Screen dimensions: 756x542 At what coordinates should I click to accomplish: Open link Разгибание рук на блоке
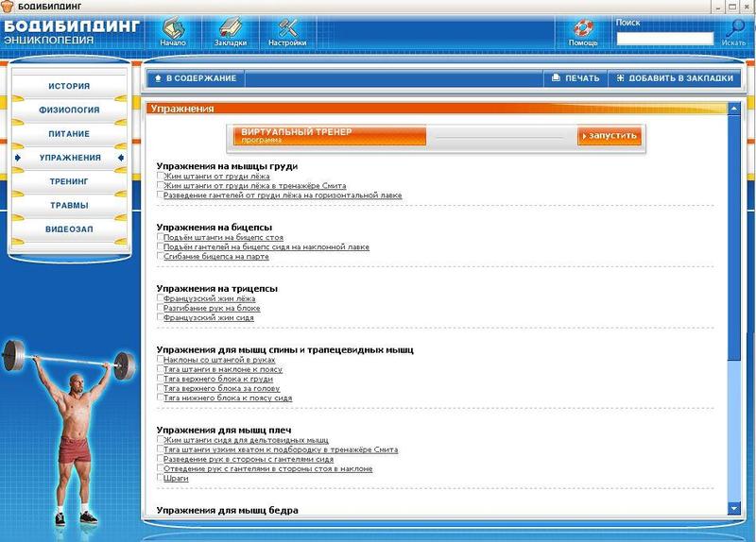pyautogui.click(x=212, y=309)
